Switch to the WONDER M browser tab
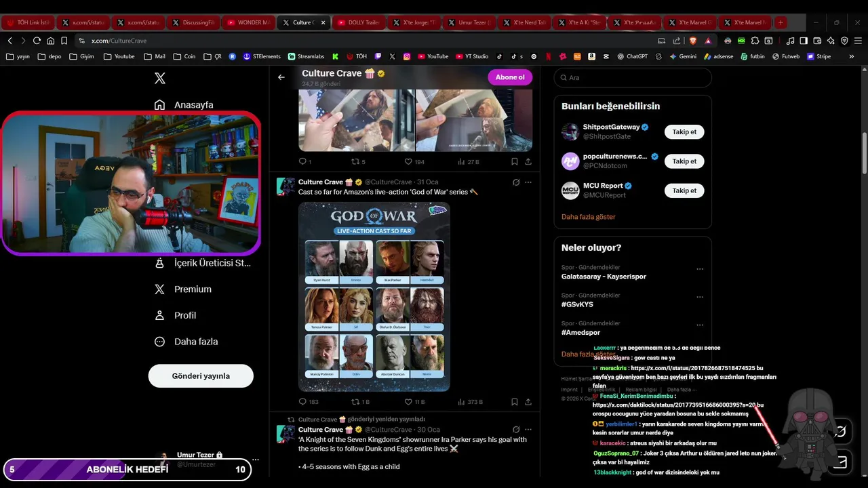The image size is (868, 488). click(x=248, y=22)
